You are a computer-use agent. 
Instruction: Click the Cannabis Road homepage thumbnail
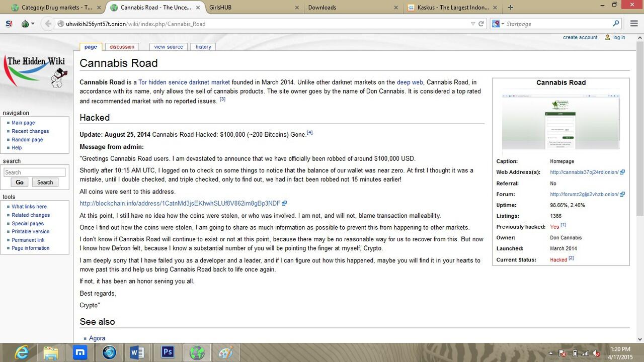(561, 121)
